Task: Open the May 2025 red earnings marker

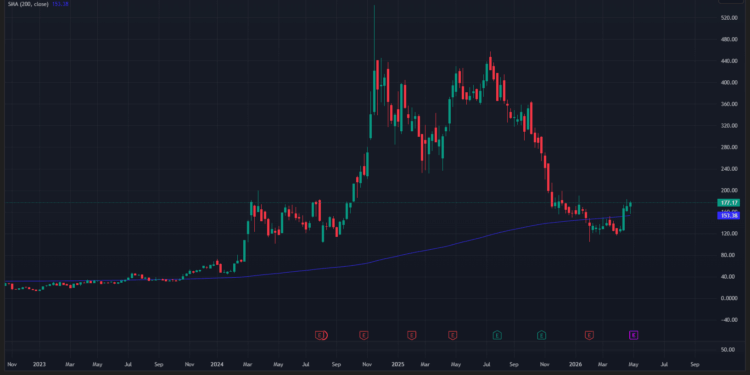Action: pyautogui.click(x=452, y=335)
